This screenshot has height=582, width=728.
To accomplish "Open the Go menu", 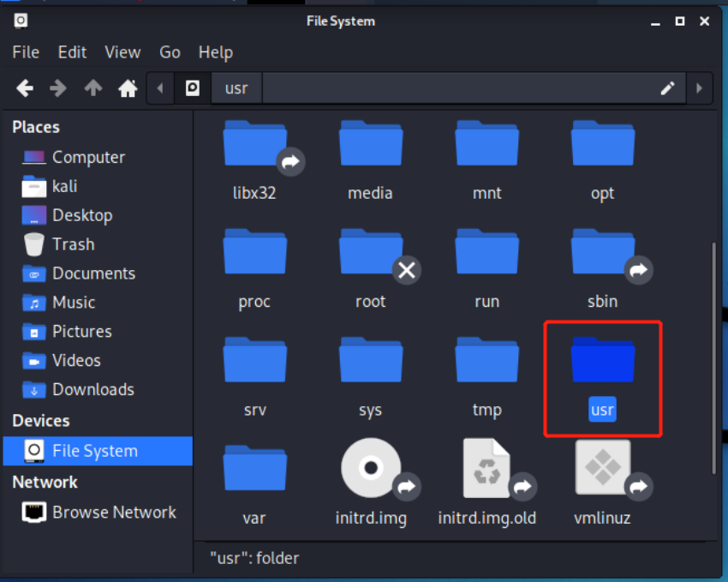I will 170,52.
